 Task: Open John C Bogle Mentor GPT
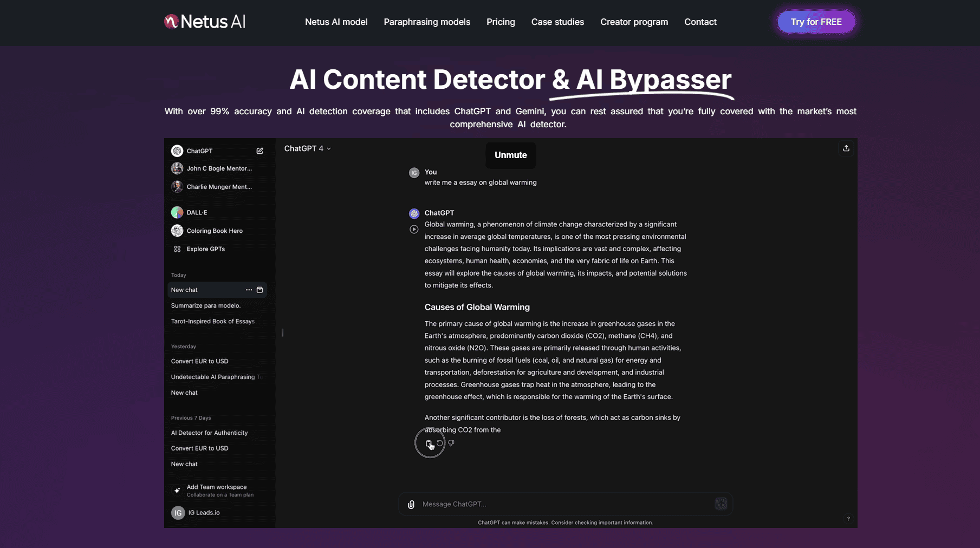click(212, 168)
